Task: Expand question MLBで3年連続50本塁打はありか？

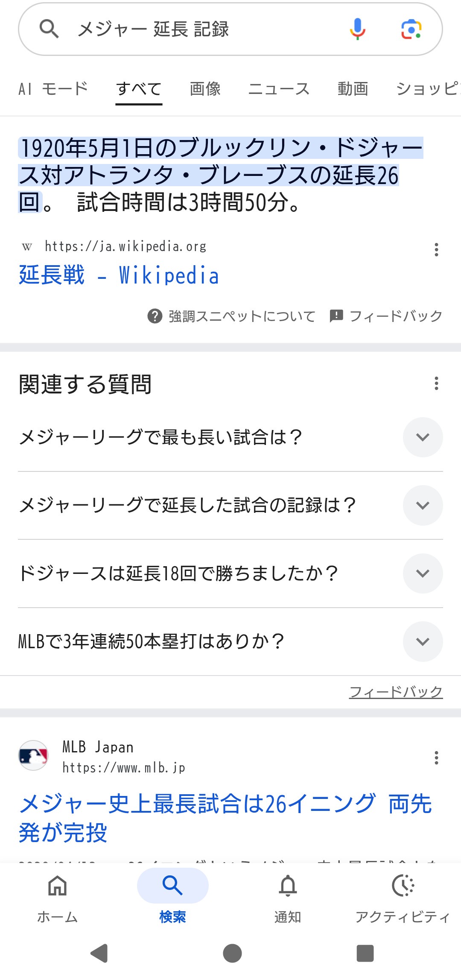Action: (x=423, y=641)
